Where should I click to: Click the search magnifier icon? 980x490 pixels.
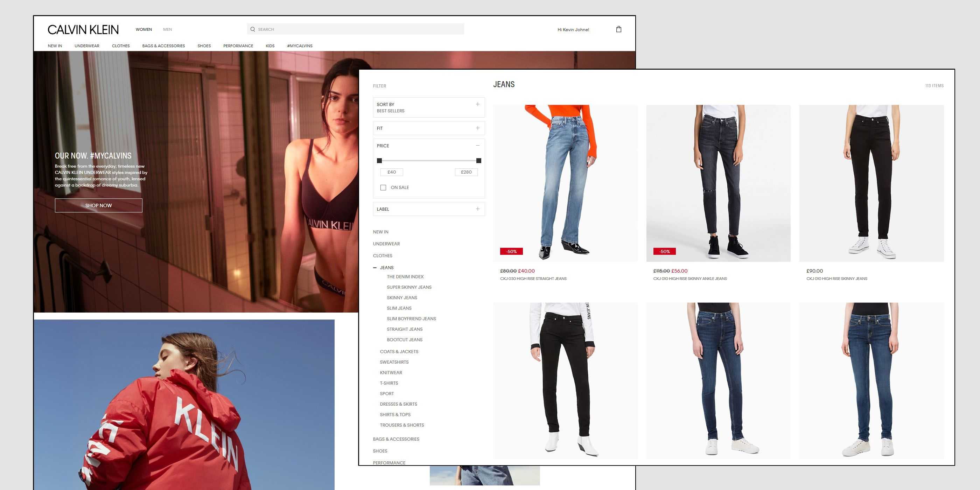tap(253, 29)
